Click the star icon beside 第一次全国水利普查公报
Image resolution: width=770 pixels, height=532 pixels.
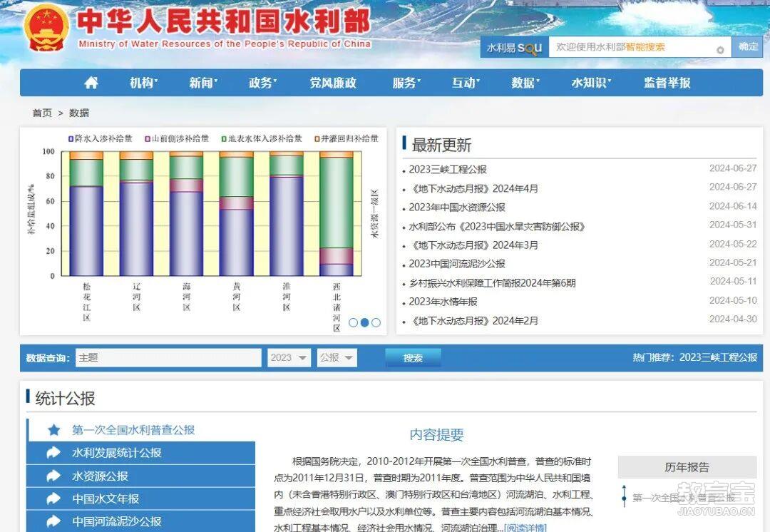click(53, 430)
